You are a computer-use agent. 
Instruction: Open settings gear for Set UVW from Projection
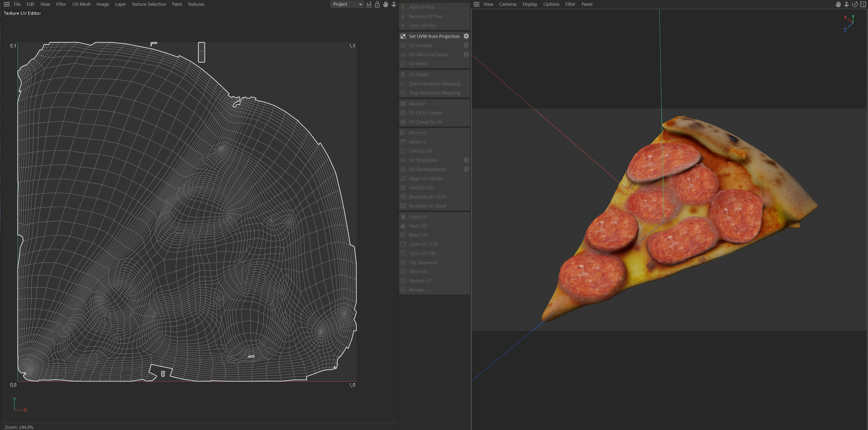(466, 36)
